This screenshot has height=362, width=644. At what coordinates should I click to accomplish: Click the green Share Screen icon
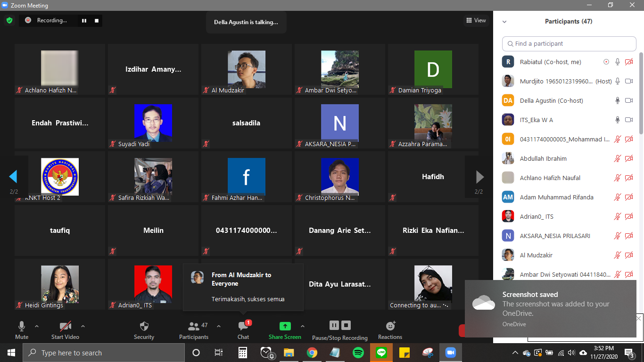(285, 326)
